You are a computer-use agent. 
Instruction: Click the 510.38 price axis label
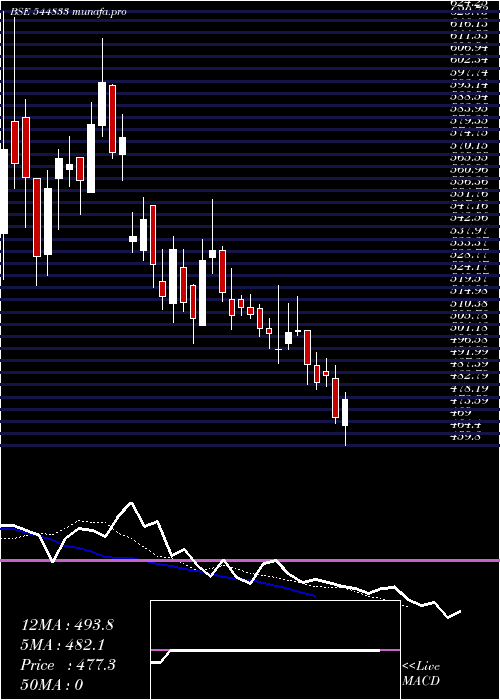coord(469,304)
